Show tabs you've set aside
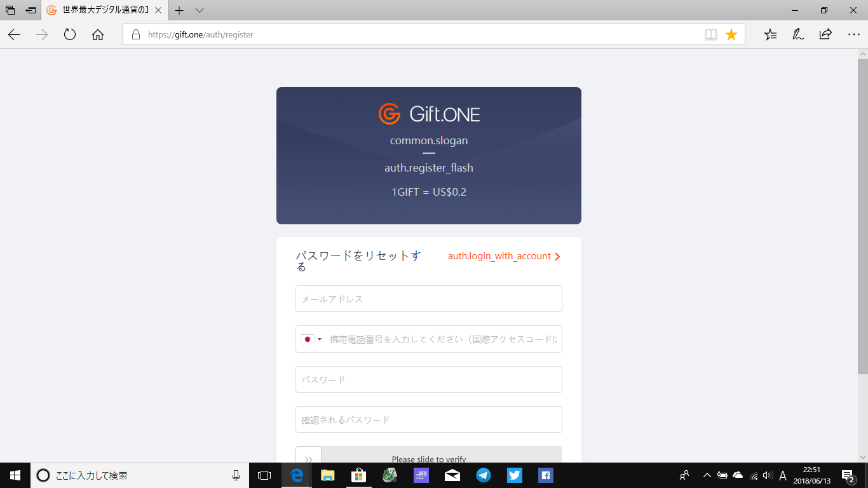Screen dimensions: 868x488 [x=10, y=10]
